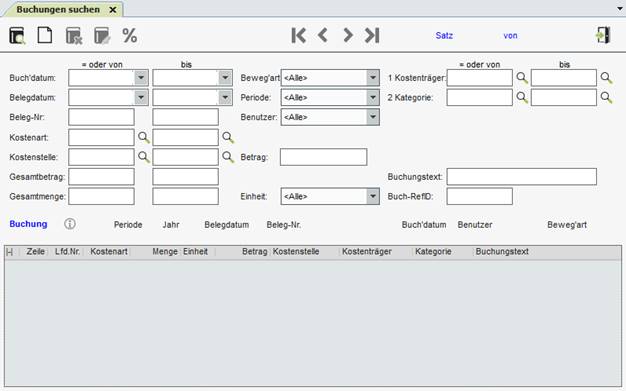Screen dimensions: 626x391
Task: Click Kostenträger column header in table
Action: click(x=367, y=252)
